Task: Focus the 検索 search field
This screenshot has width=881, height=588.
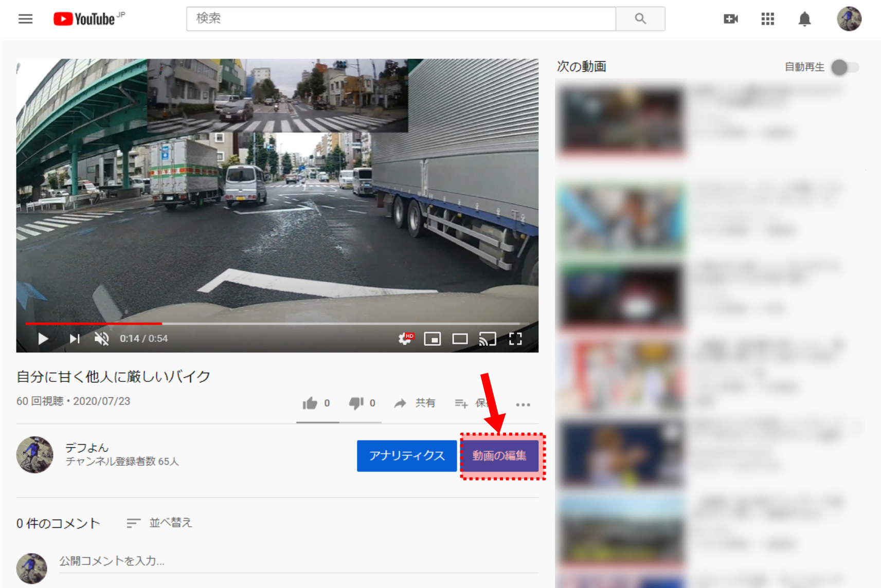Action: [401, 19]
